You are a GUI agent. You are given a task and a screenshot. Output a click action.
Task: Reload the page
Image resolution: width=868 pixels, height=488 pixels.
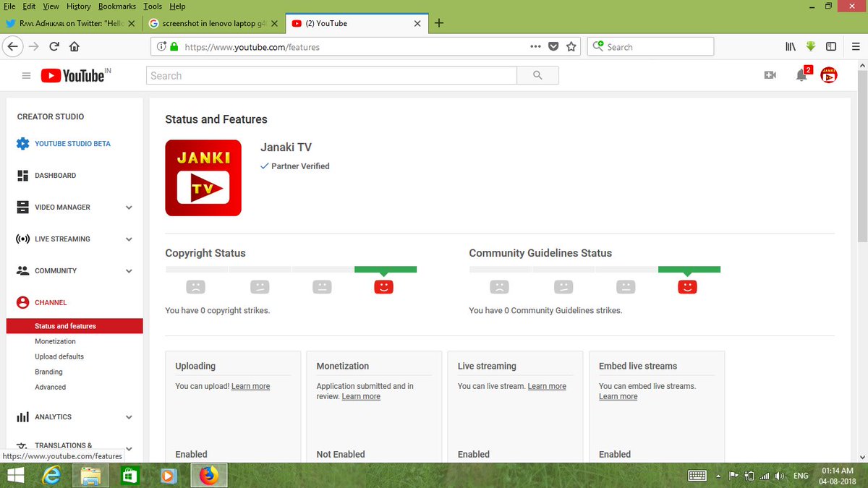coord(54,46)
